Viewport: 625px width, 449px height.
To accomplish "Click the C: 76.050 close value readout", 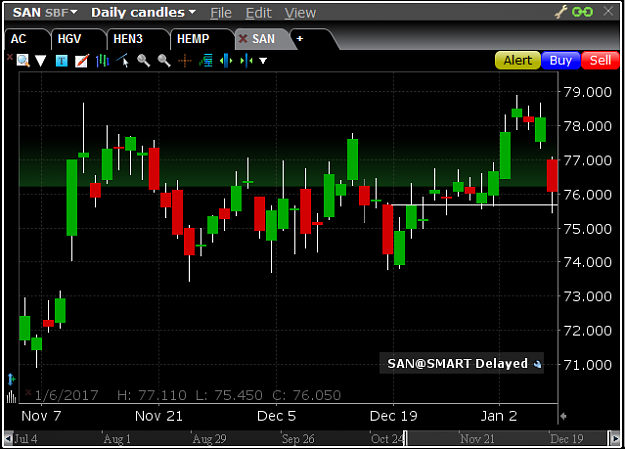I will tap(307, 395).
